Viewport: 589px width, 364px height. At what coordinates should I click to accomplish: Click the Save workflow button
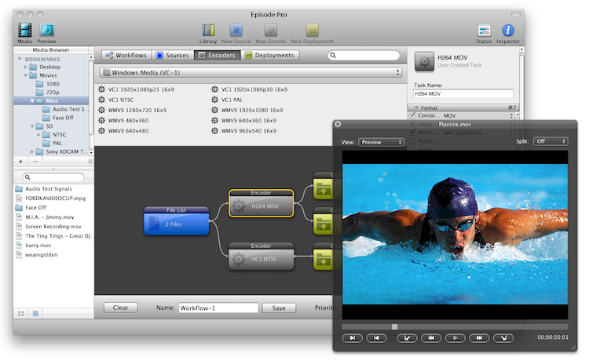279,308
